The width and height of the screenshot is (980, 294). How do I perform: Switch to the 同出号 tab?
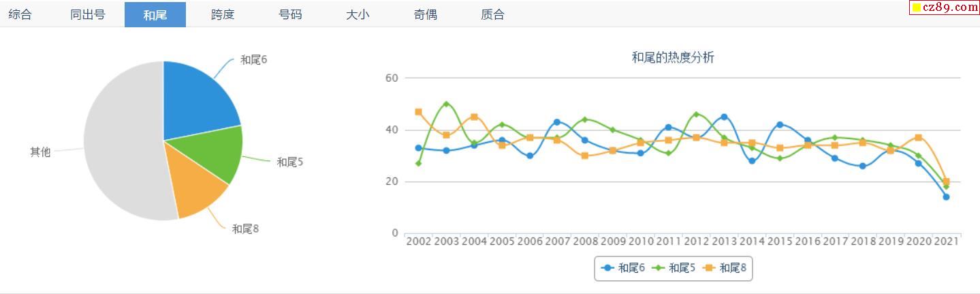[x=88, y=14]
